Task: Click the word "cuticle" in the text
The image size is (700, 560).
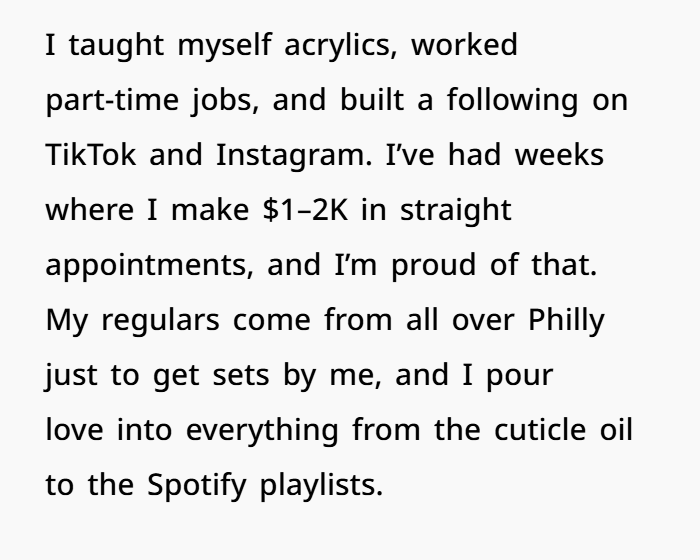Action: [x=540, y=429]
